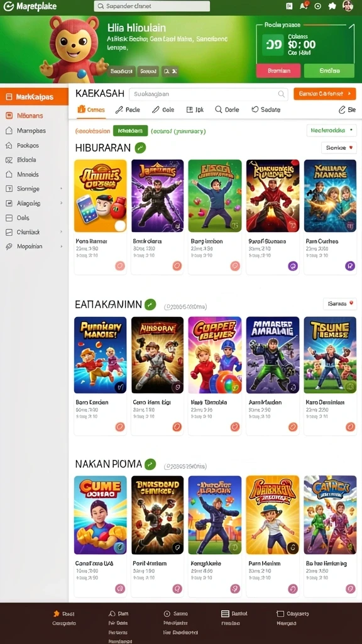Viewport: 362px width, 644px height.
Task: Click pink round icon on Porli Nanidam card
Action: (177, 589)
